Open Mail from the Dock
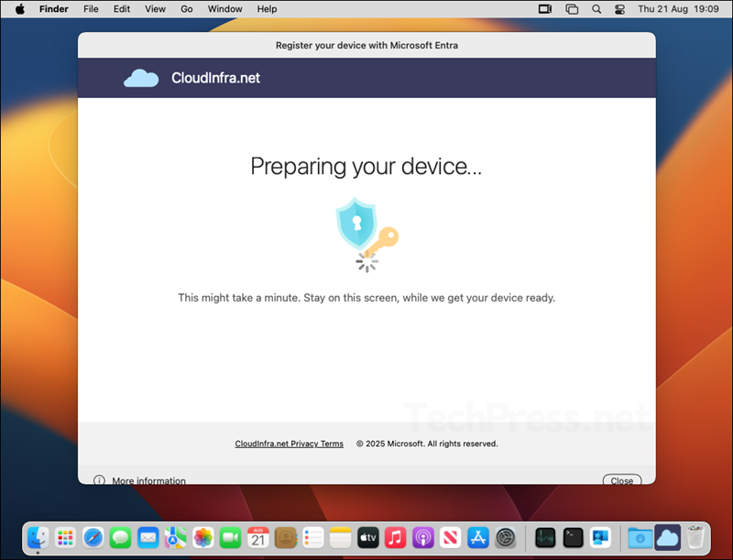Screen dimensions: 733x560 tap(148, 538)
